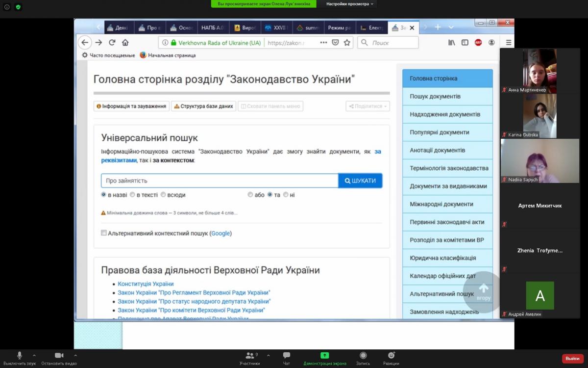Image resolution: width=588 pixels, height=368 pixels.
Task: Open 'Головна сторінка' sidebar menu item
Action: click(447, 79)
